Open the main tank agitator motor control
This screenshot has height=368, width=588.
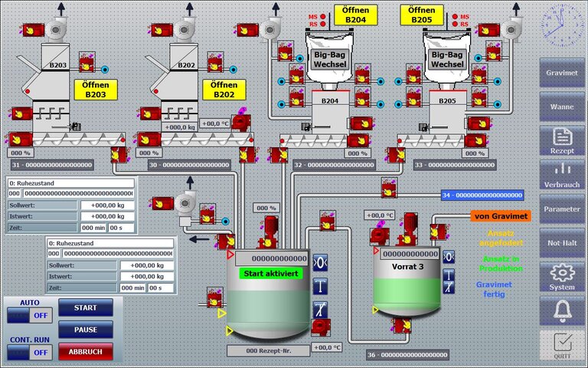click(268, 234)
